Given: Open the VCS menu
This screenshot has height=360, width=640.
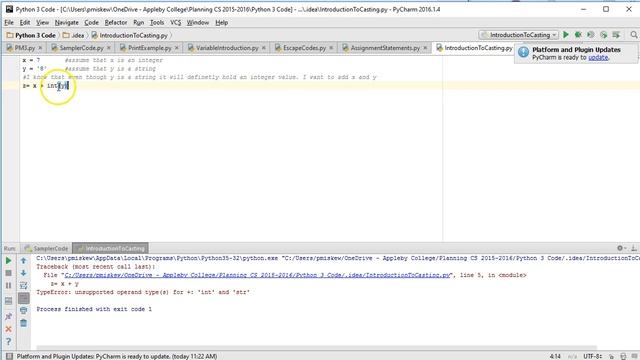Looking at the screenshot, I should pos(176,22).
